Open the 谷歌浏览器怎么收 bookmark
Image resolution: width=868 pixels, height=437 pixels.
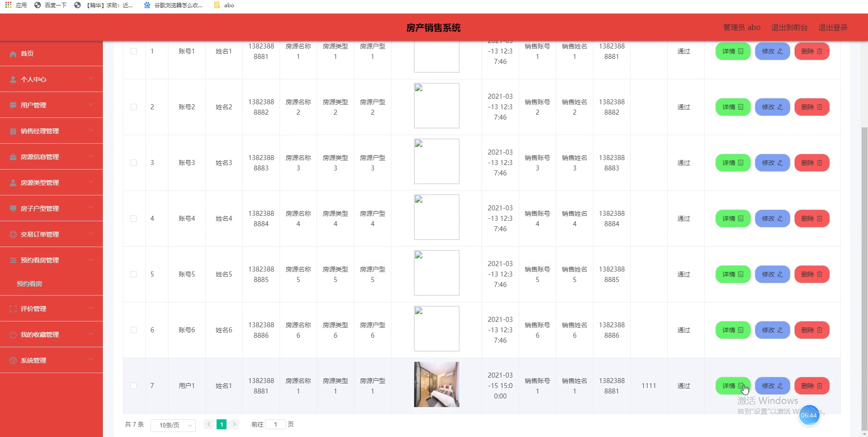pos(173,5)
